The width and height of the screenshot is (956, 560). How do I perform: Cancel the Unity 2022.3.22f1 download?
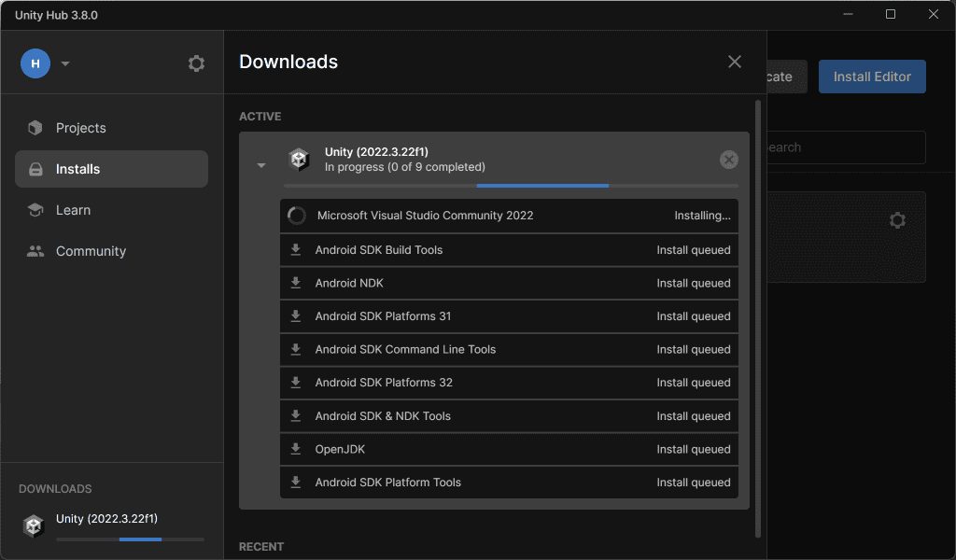729,160
